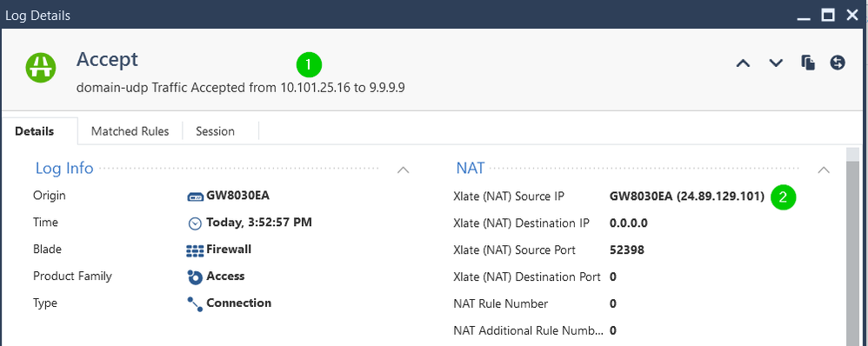Viewport: 868px width, 346px height.
Task: Click the NAT section heading
Action: pyautogui.click(x=470, y=169)
